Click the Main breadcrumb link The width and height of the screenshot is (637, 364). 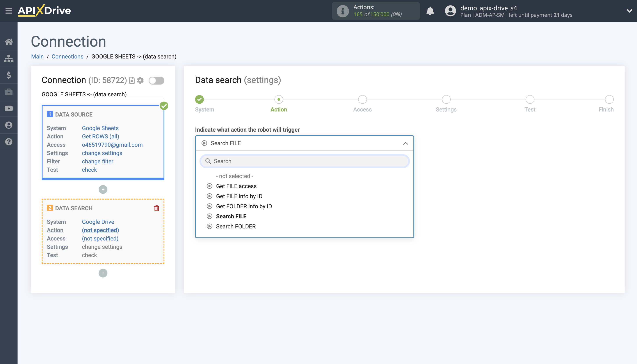(37, 57)
